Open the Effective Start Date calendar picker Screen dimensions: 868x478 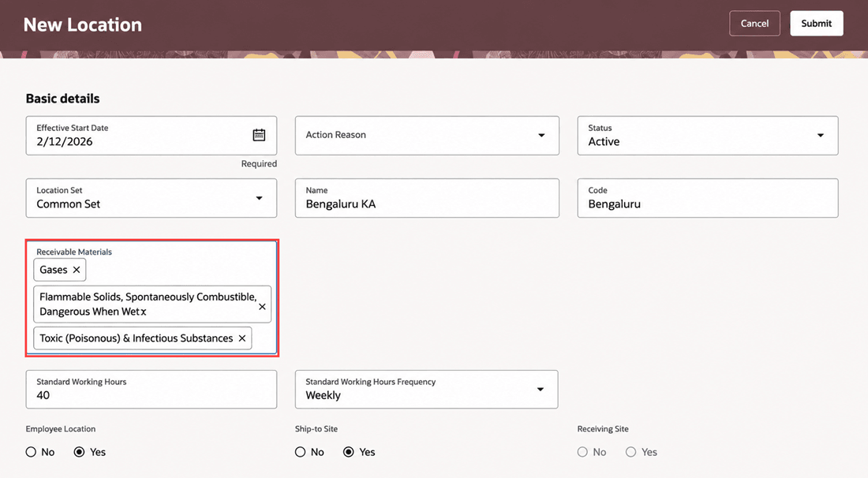pyautogui.click(x=259, y=135)
